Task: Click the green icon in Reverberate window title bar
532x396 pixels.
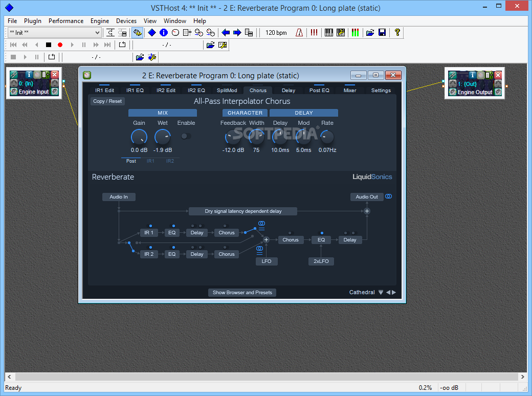Action: coord(87,75)
